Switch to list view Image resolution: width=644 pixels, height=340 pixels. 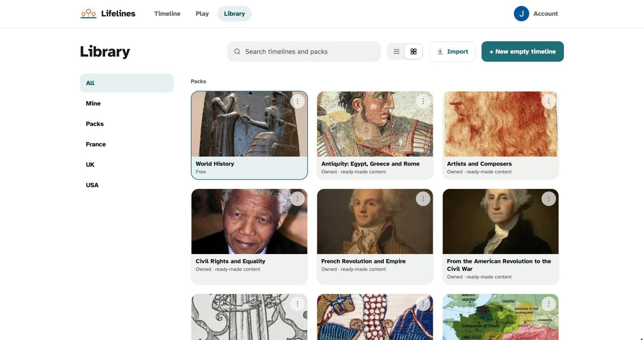pyautogui.click(x=397, y=51)
